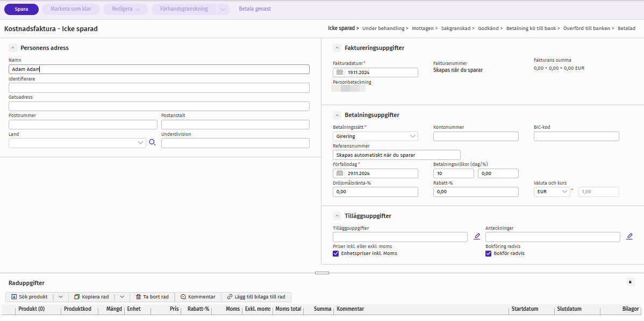Click the Identifierare input field
Screen dimensions: 644x321
point(159,87)
